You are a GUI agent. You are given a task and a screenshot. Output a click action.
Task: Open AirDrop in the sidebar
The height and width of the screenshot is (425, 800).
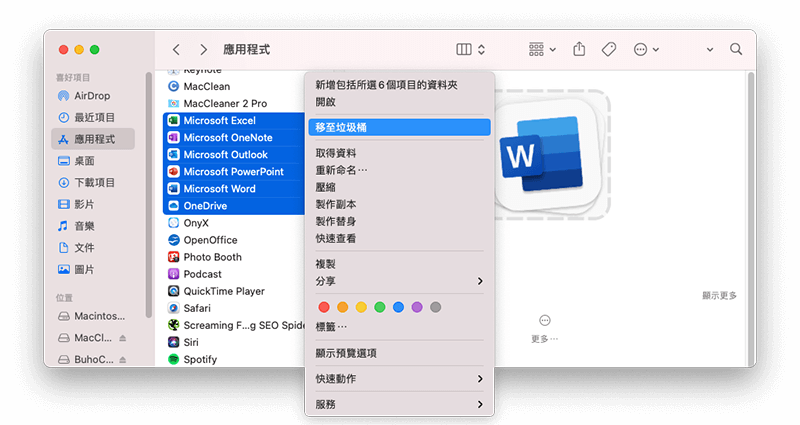tap(93, 96)
